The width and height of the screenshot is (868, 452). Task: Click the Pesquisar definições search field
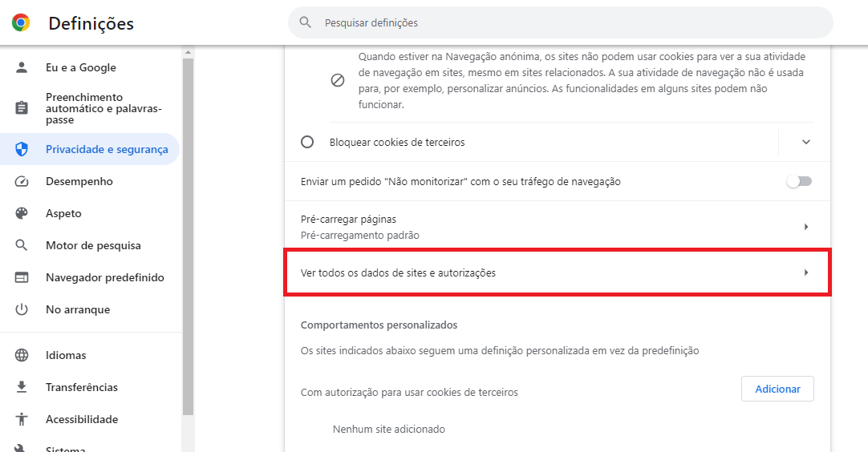(x=560, y=22)
